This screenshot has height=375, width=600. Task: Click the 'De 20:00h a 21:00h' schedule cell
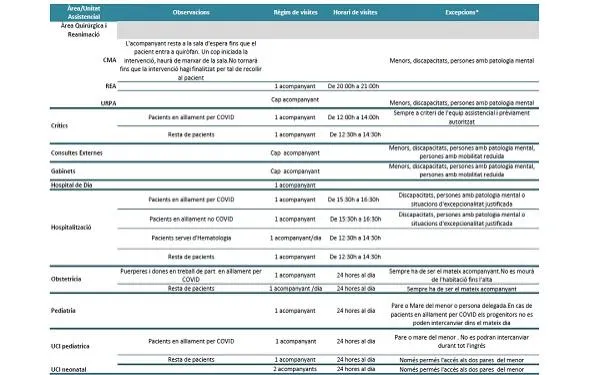coord(353,86)
